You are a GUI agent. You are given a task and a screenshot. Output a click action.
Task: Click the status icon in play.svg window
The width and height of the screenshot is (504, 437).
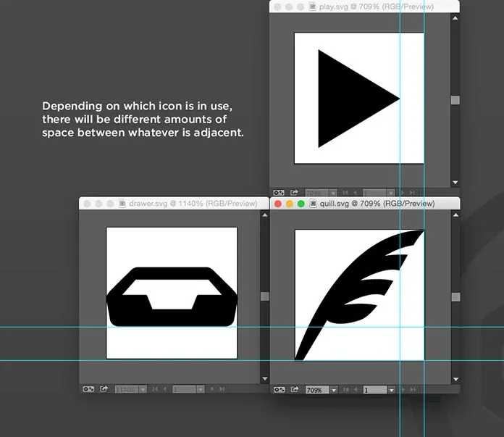point(279,193)
